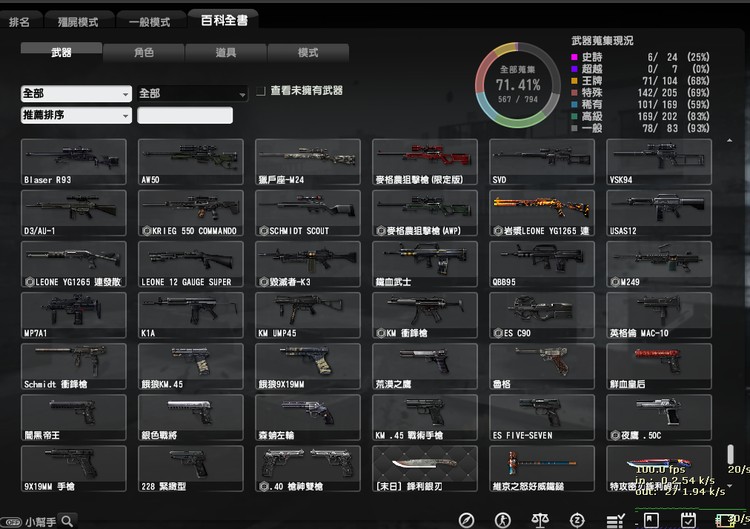
Task: Select the 夜鷹 .50C pistol card
Action: point(659,418)
